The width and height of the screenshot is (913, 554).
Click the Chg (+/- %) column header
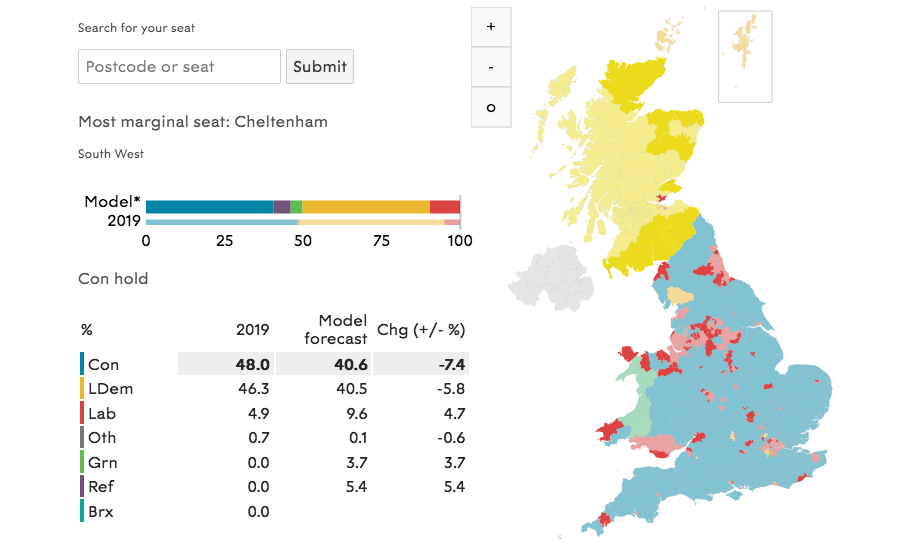(421, 330)
